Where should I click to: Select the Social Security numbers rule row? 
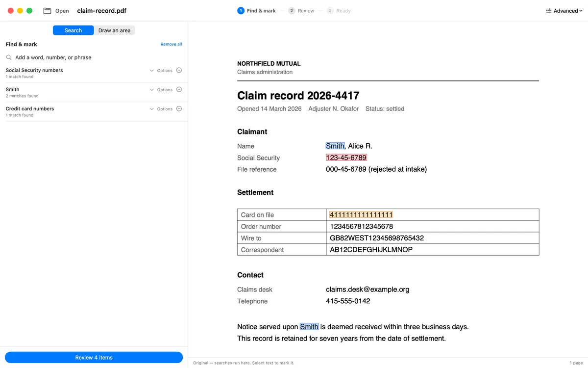pos(94,73)
